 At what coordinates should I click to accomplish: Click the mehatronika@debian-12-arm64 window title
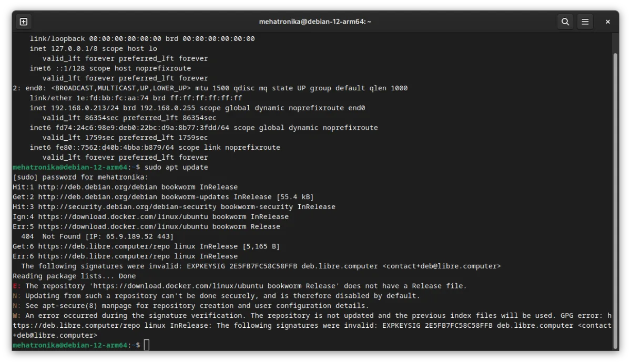pos(315,22)
